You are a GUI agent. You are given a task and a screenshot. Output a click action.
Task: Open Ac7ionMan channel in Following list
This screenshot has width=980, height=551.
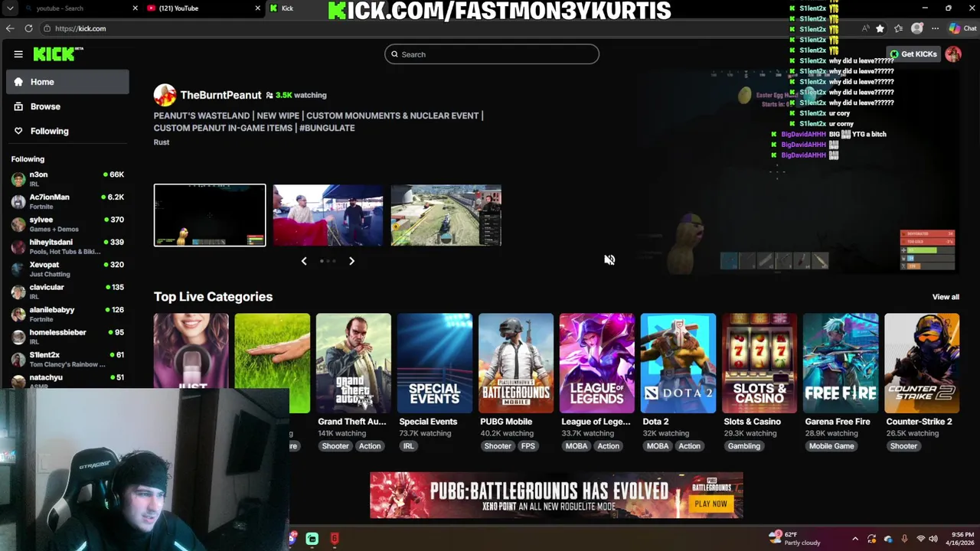(x=67, y=201)
